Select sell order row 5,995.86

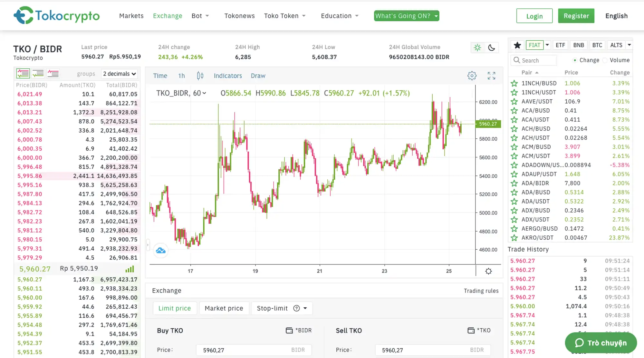tap(77, 176)
